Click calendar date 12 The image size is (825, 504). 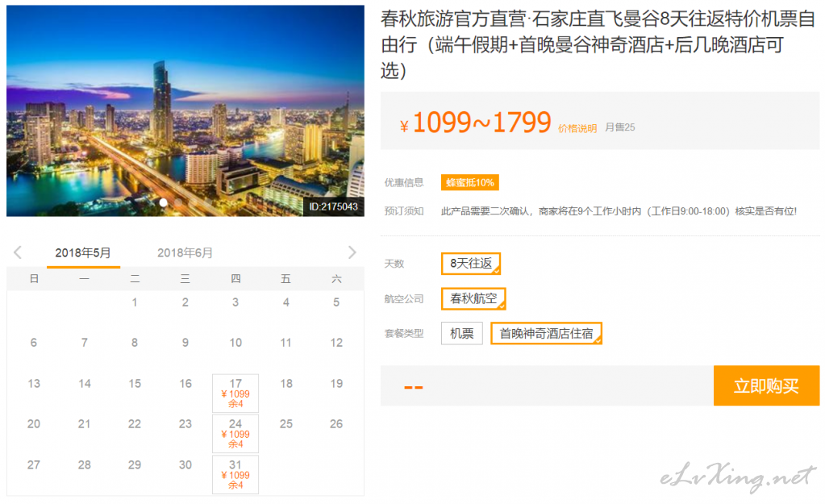[336, 343]
